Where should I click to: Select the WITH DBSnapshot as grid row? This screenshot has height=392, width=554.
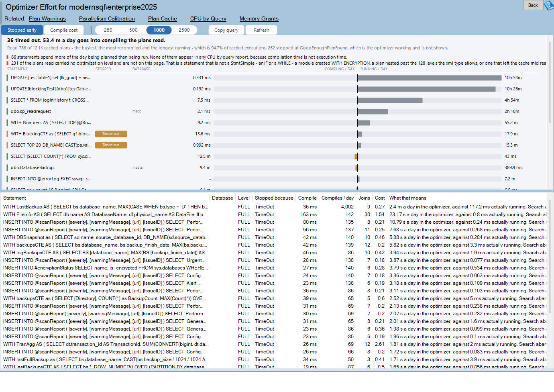click(274, 237)
